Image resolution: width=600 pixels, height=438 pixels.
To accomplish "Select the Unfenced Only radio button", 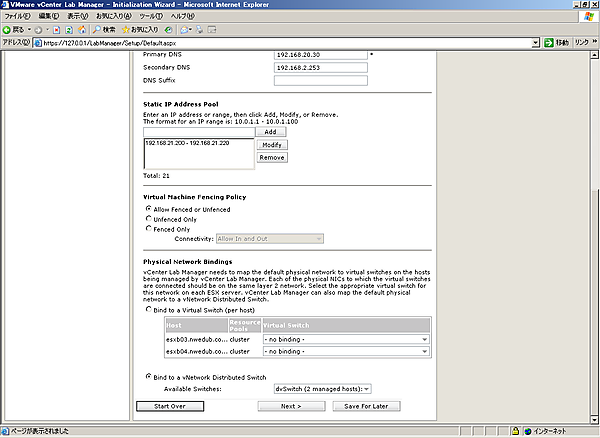I will tap(148, 219).
